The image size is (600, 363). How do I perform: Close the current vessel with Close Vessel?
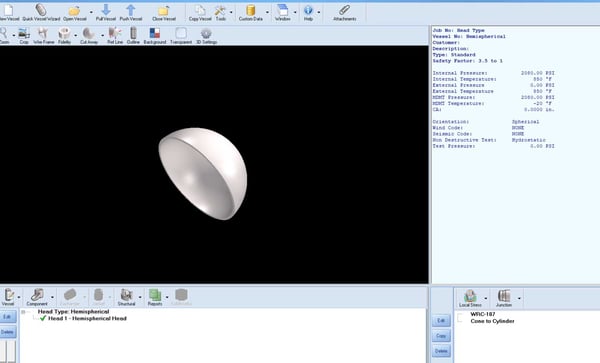point(164,12)
